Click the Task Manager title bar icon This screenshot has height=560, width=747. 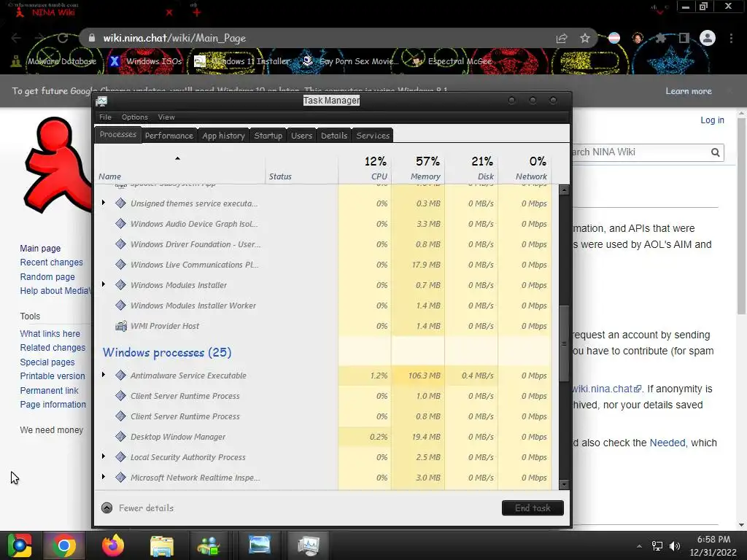coord(101,101)
